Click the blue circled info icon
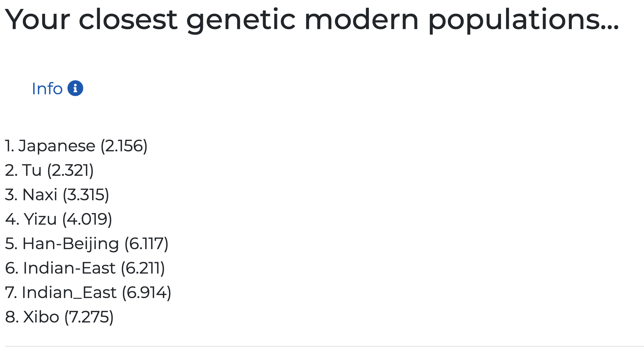644x351 pixels. click(x=75, y=88)
